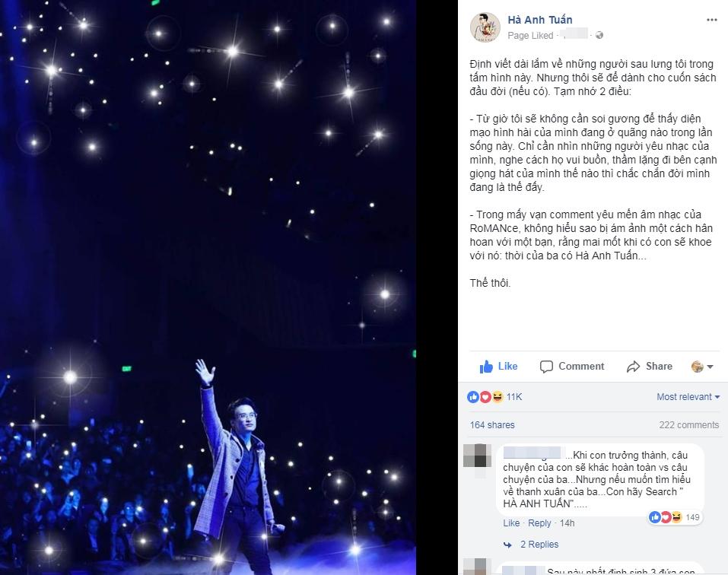Click the public globe privacy icon

599,35
